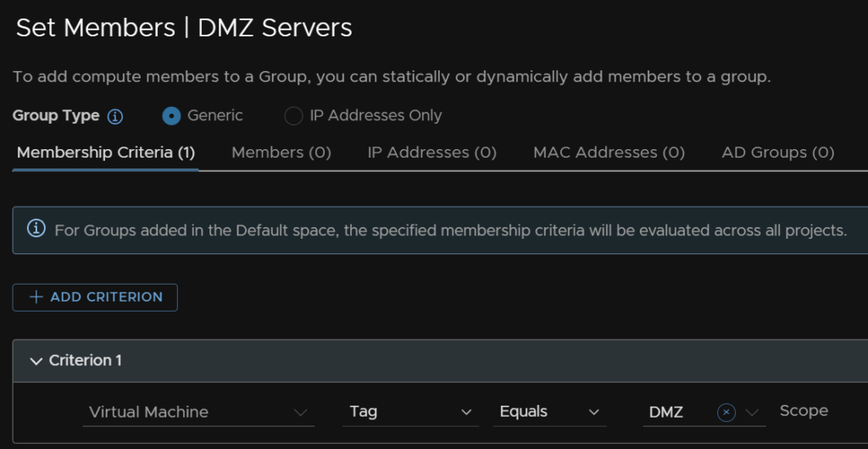The image size is (868, 449).
Task: Click the Default space info banner message
Action: pos(450,230)
